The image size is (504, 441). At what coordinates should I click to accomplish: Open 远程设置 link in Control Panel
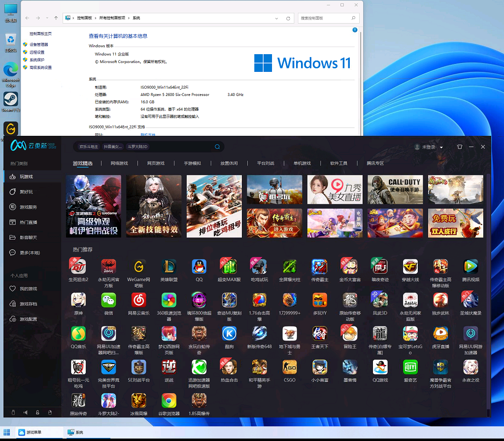click(x=37, y=52)
